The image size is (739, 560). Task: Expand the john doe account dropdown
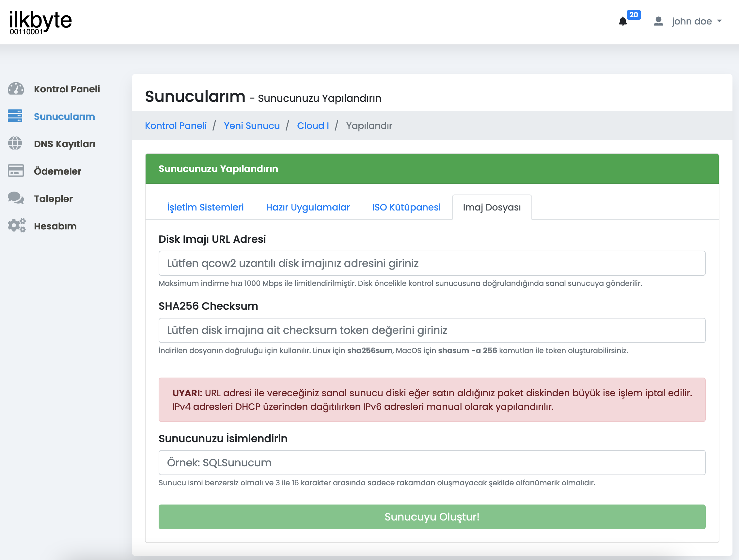[696, 21]
